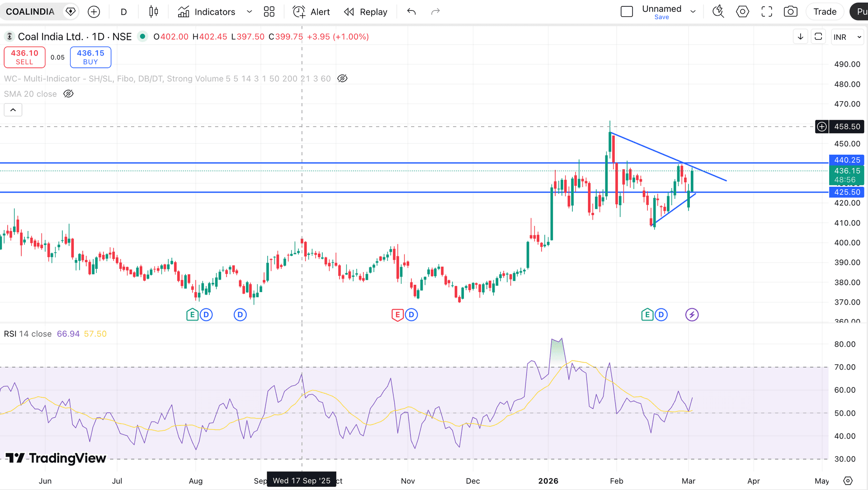This screenshot has width=868, height=490.
Task: Open chart settings hexagon icon
Action: tap(742, 12)
